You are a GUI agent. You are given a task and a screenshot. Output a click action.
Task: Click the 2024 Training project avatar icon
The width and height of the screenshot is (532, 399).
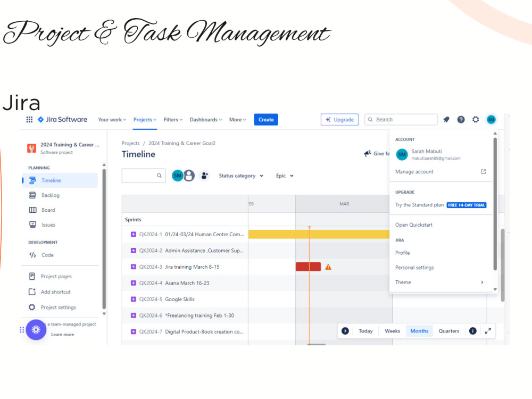[x=32, y=148]
